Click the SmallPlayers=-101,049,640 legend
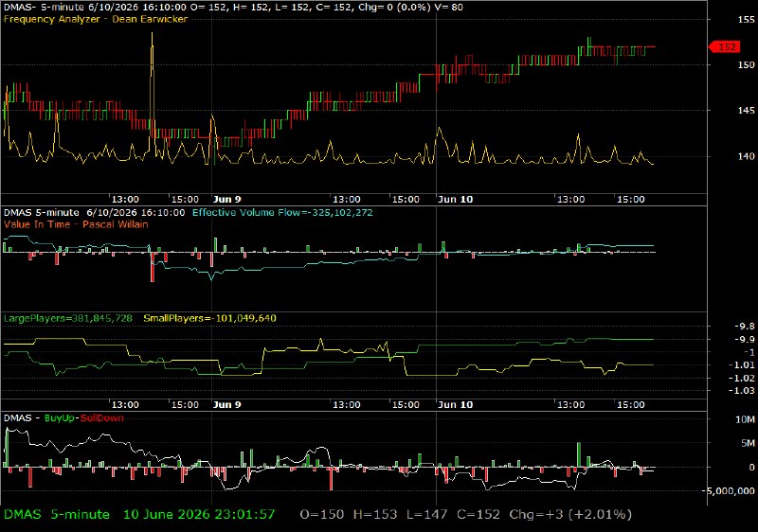758x532 pixels. [209, 318]
